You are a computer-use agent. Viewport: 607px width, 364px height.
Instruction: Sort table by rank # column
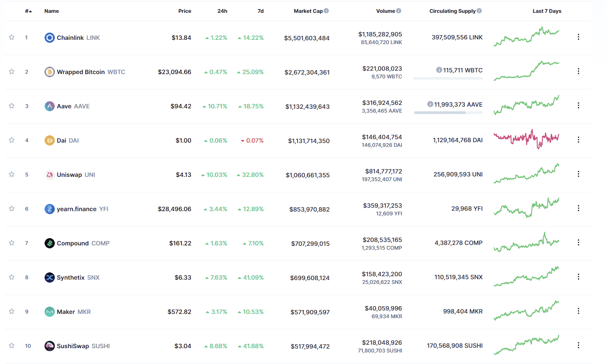(x=28, y=11)
